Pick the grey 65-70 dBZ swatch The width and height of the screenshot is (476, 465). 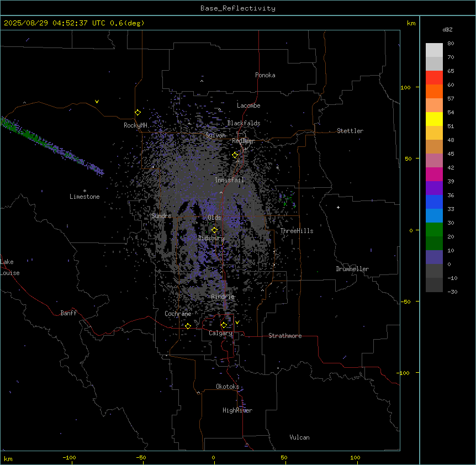434,64
